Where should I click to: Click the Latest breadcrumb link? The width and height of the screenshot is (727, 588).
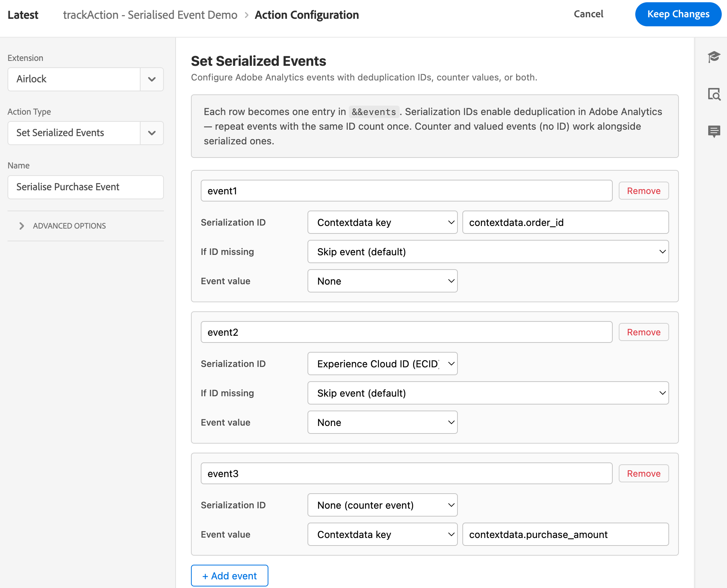pos(23,15)
